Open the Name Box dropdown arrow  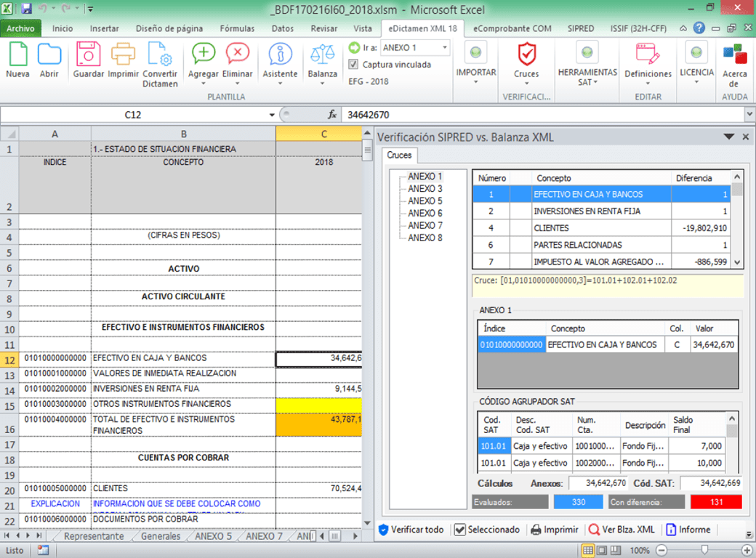[x=272, y=115]
